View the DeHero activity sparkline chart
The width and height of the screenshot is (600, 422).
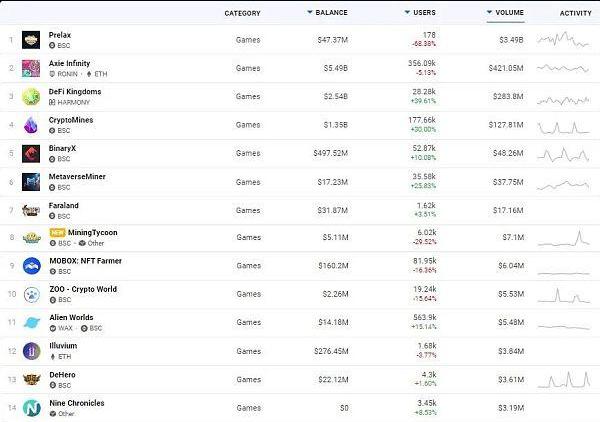[x=564, y=380]
